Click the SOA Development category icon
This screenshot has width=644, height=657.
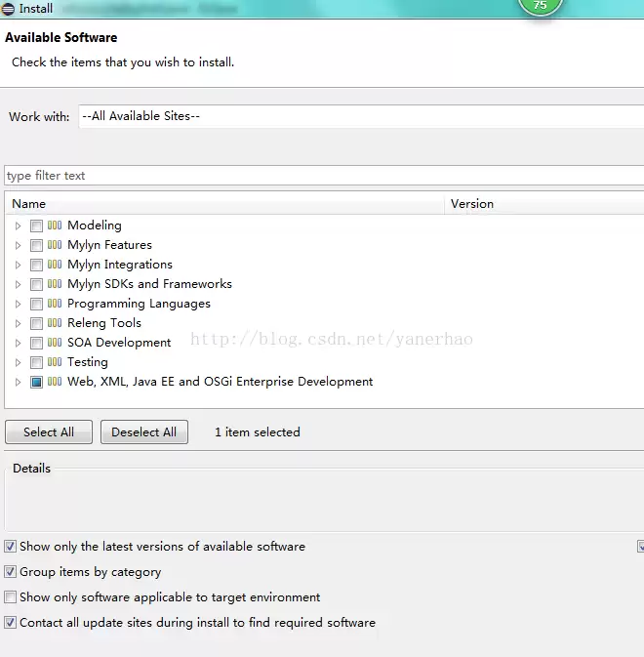coord(55,343)
